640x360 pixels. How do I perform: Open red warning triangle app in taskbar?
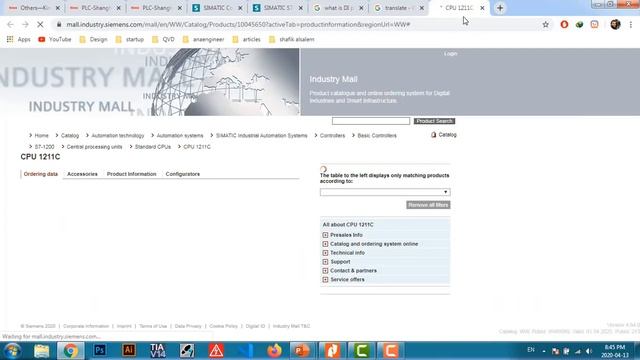pos(216,351)
